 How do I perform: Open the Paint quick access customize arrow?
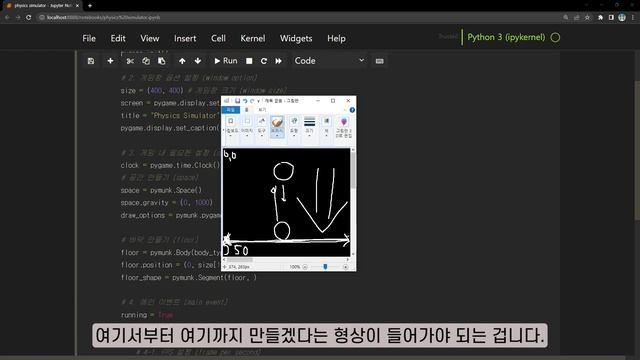click(x=258, y=101)
